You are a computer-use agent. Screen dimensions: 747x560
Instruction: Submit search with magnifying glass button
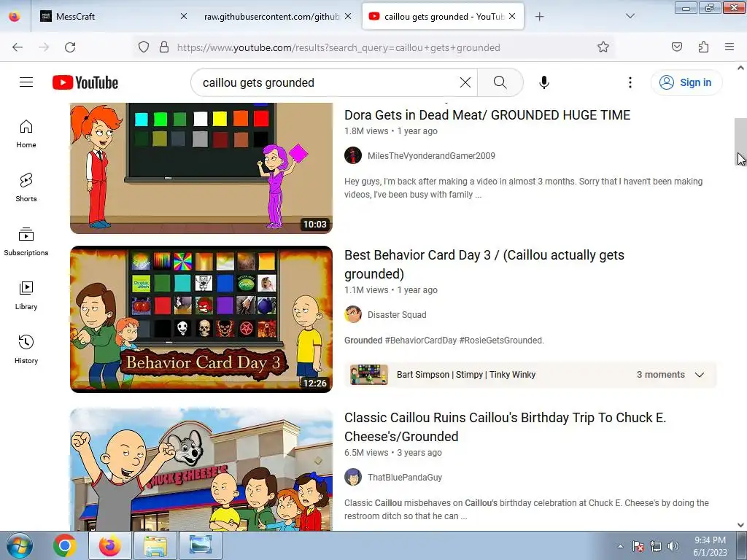[x=500, y=82]
